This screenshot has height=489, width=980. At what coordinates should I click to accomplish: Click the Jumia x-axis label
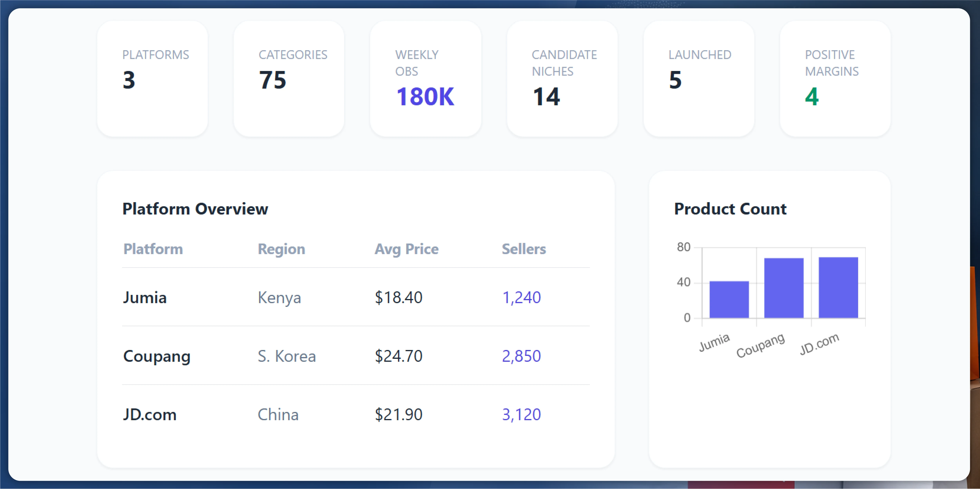pos(714,342)
